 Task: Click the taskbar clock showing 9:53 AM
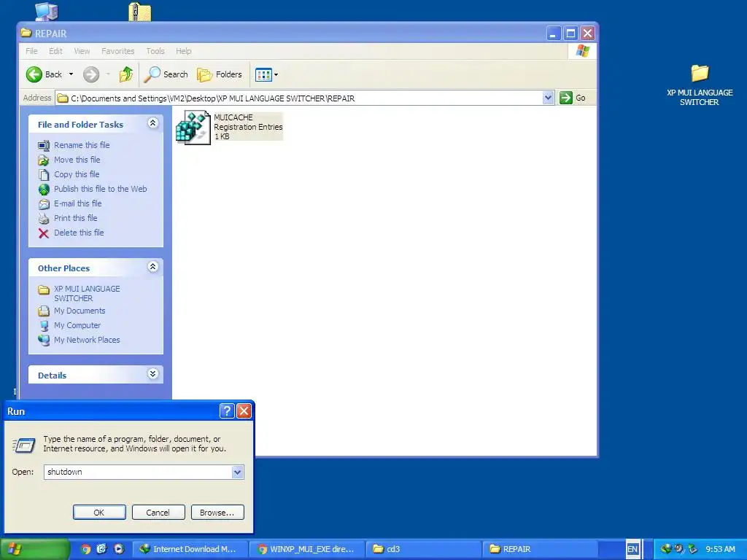720,549
